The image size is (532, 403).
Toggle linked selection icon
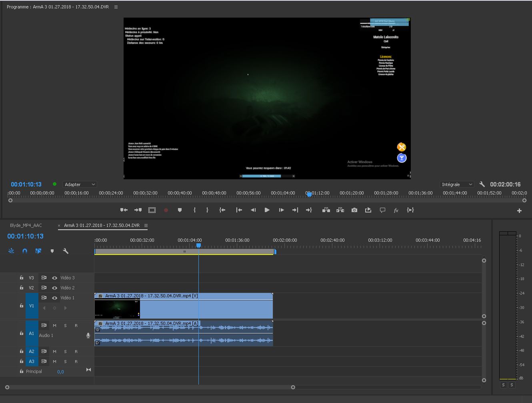pyautogui.click(x=38, y=251)
